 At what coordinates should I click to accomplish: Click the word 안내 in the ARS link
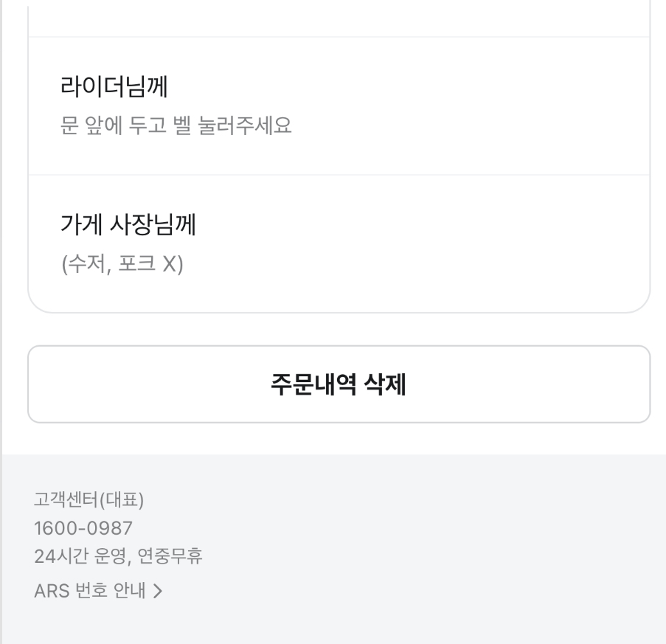click(x=130, y=591)
